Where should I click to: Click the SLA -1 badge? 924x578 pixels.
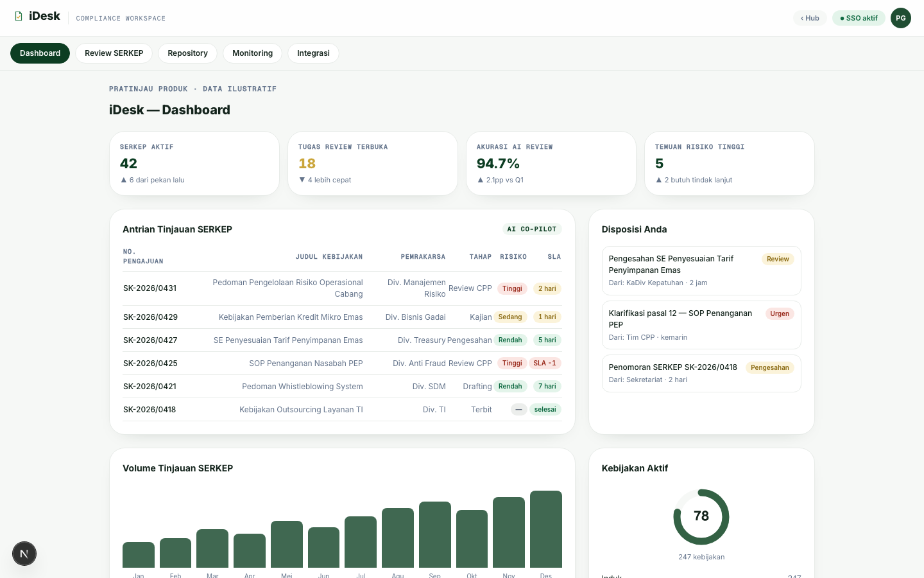pyautogui.click(x=545, y=363)
